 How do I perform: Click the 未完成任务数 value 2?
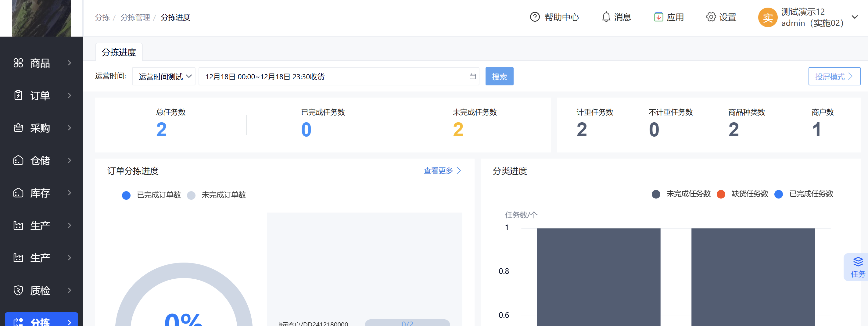[x=458, y=130]
